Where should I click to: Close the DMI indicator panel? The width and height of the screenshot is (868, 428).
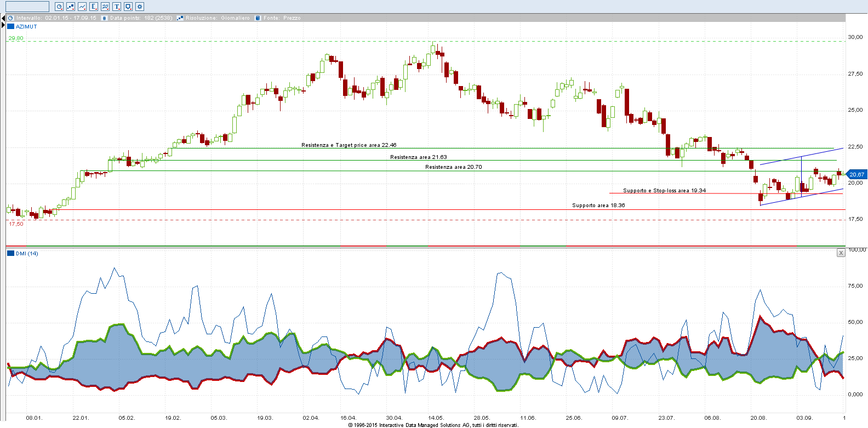[841, 253]
